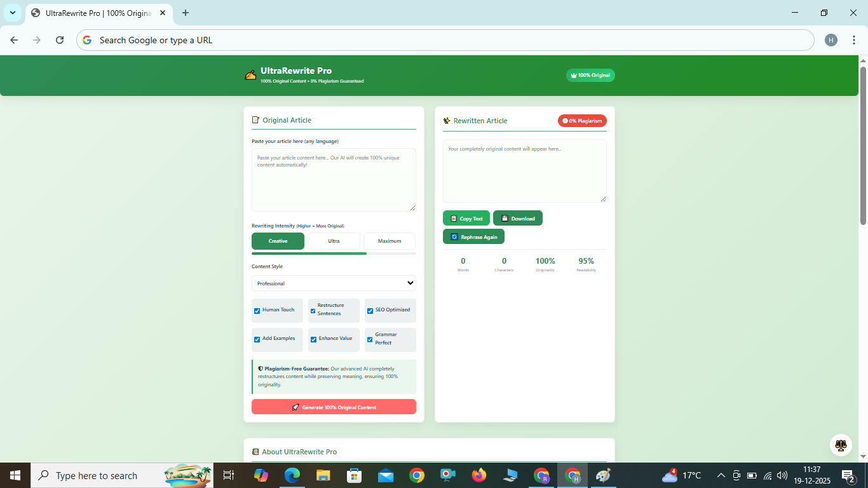Click the UltraRewrite Pro pencil logo icon
868x488 pixels.
[250, 74]
